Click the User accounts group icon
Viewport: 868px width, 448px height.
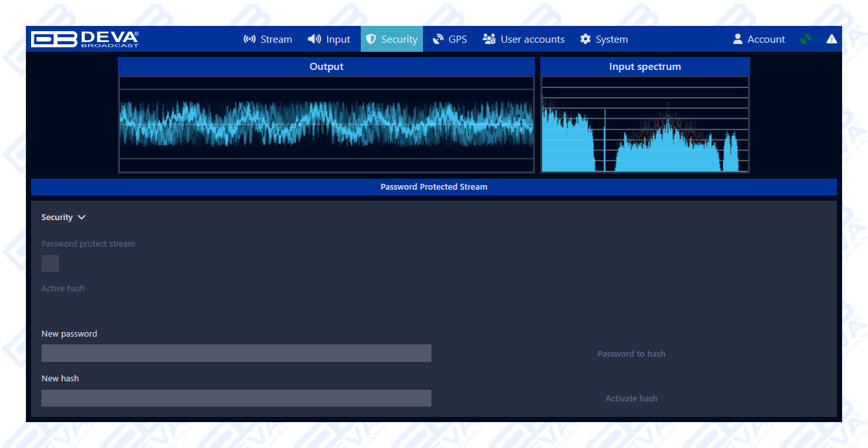click(489, 39)
